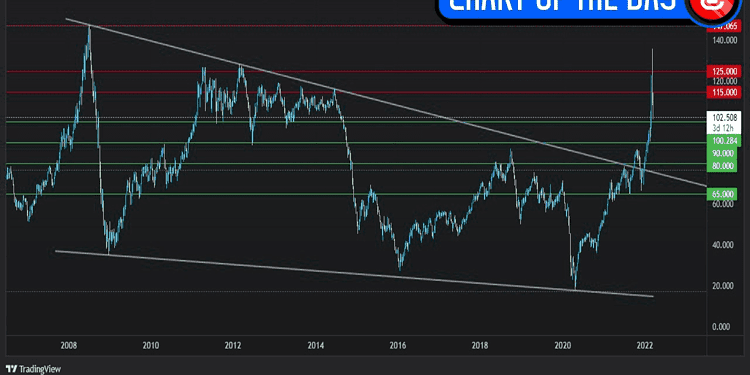Viewport: 750px width, 375px height.
Task: Click the 2020 crash low candle
Action: (x=575, y=282)
